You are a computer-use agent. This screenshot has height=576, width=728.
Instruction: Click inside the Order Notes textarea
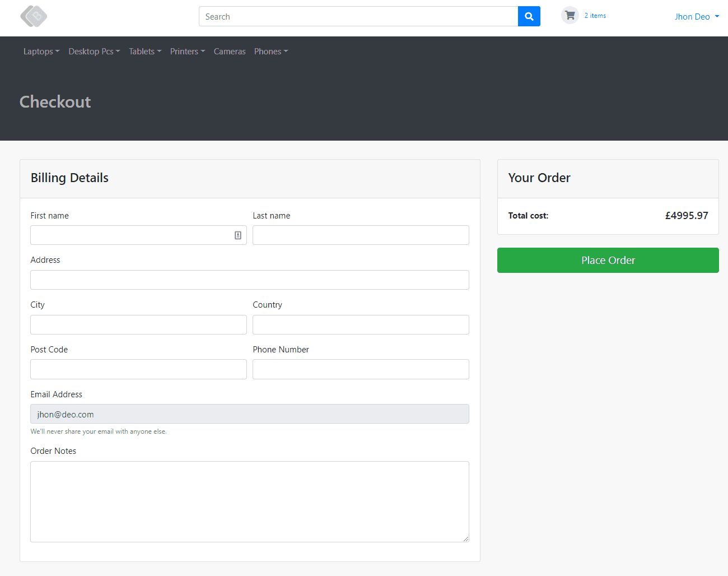pos(249,501)
